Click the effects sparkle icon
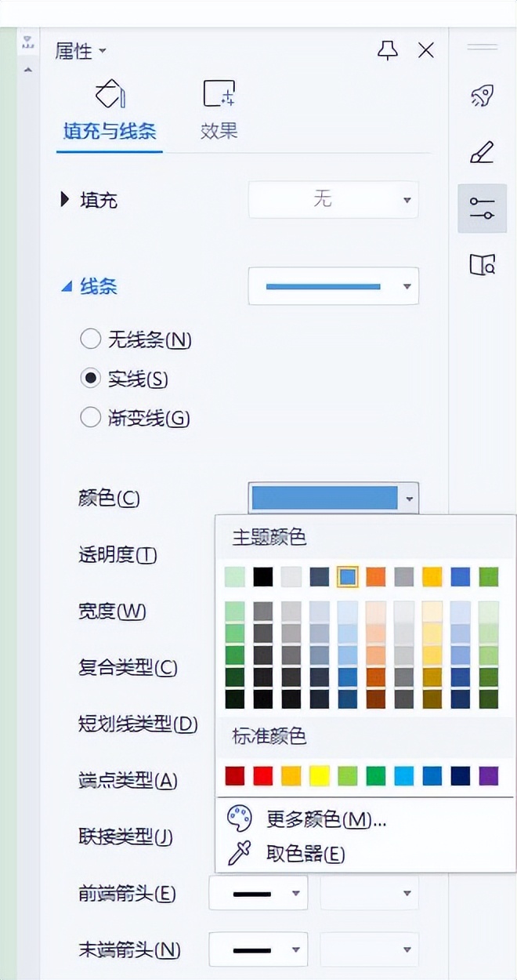 219,94
